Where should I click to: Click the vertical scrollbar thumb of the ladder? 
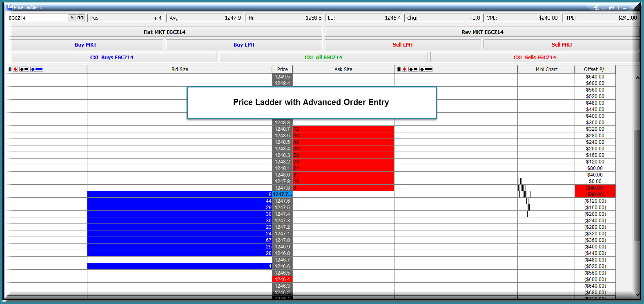(x=637, y=186)
